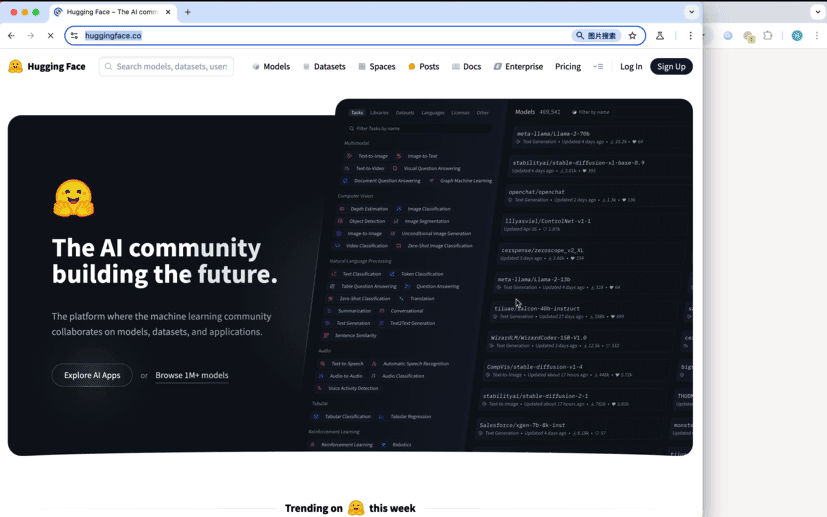Click 'Trending on this week' heading text
This screenshot has height=517, width=827.
point(350,508)
